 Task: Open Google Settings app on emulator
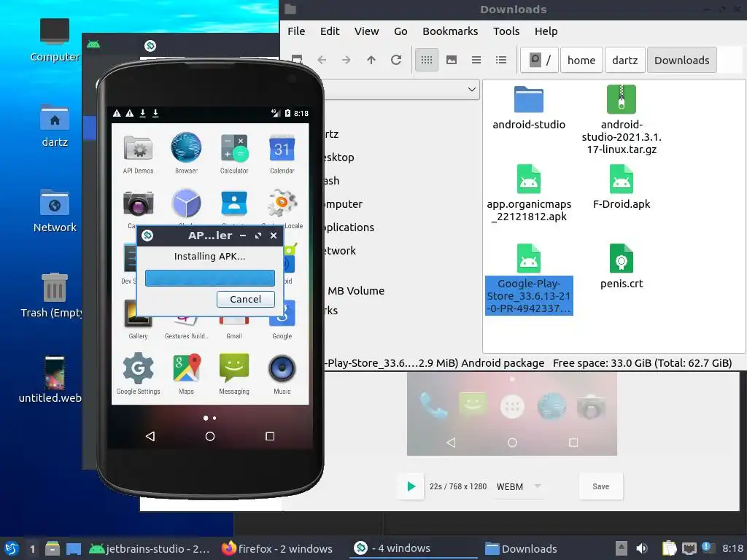(x=138, y=374)
